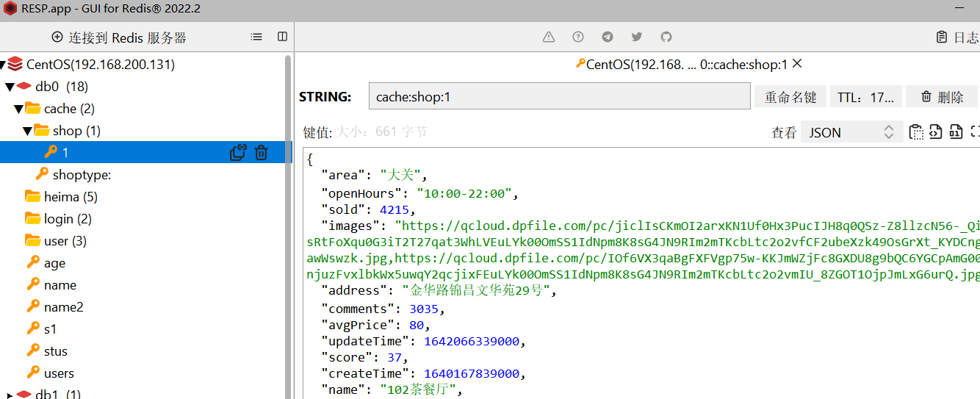Open the Twitter link icon
980x399 pixels.
click(x=637, y=37)
